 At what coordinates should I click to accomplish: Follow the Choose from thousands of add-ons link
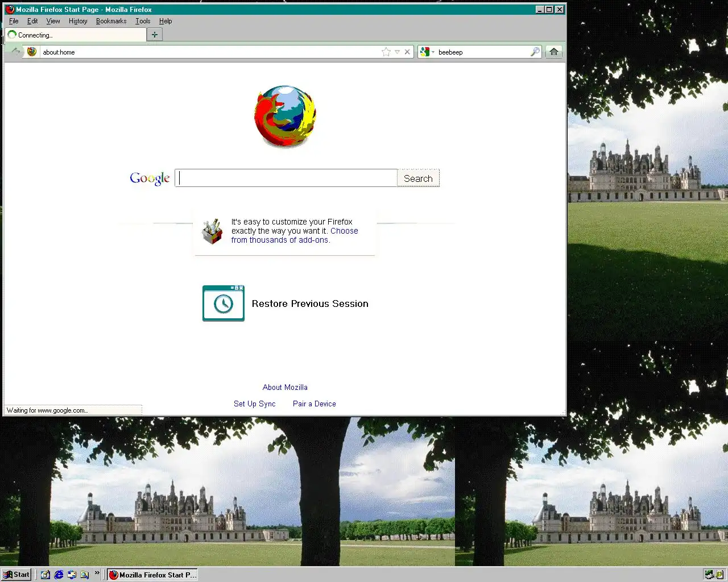coord(295,235)
